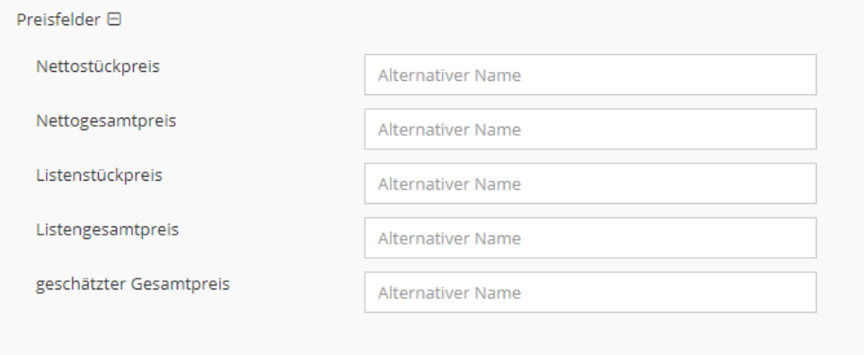
Task: Click the second row's Alternativer Name placeholder text
Action: [449, 129]
